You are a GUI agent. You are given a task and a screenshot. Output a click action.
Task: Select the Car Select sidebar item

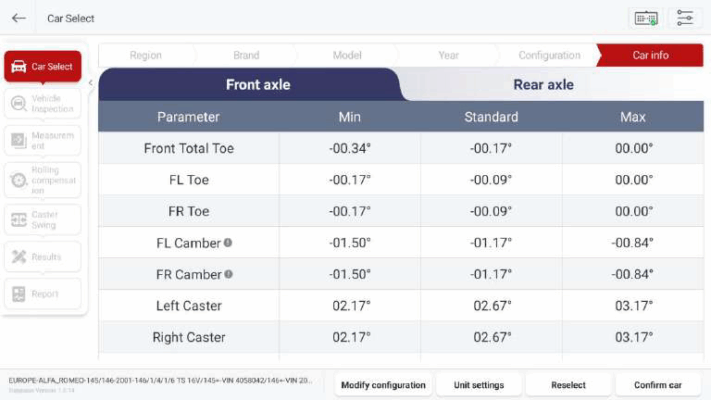(x=43, y=66)
